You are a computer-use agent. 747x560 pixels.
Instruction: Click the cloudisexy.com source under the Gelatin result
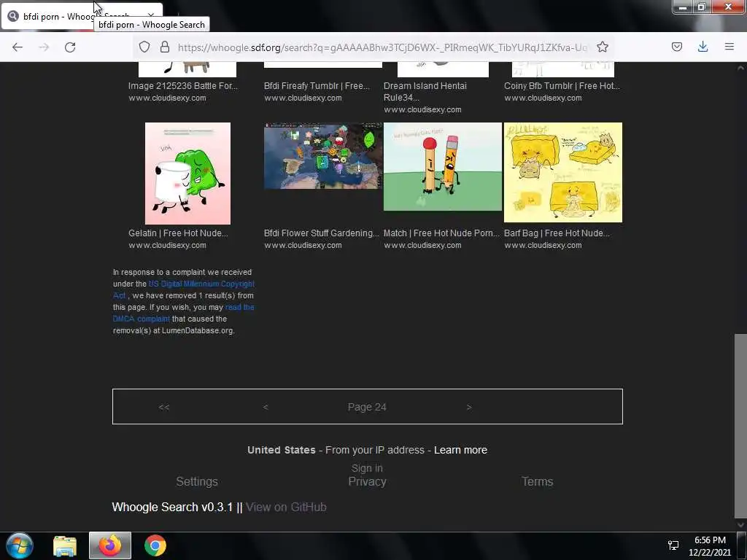(x=167, y=245)
